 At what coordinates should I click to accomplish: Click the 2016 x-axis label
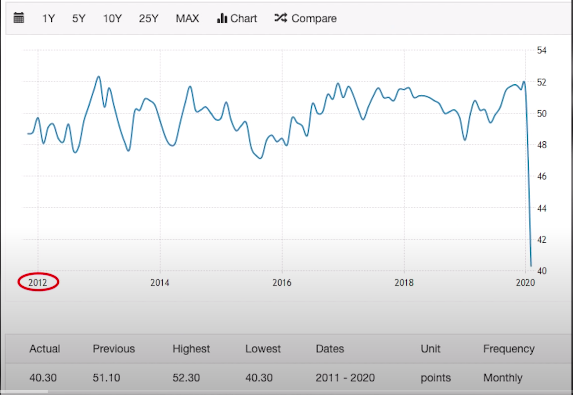point(282,282)
